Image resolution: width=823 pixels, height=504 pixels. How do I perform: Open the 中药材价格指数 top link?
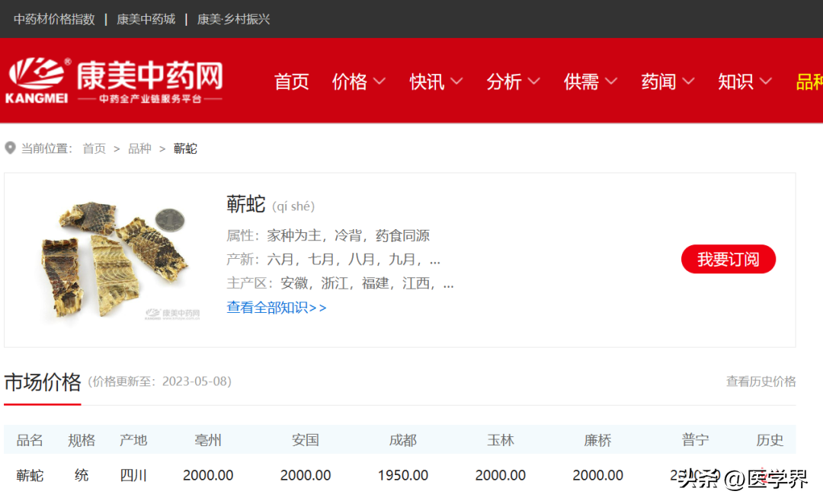coord(54,19)
